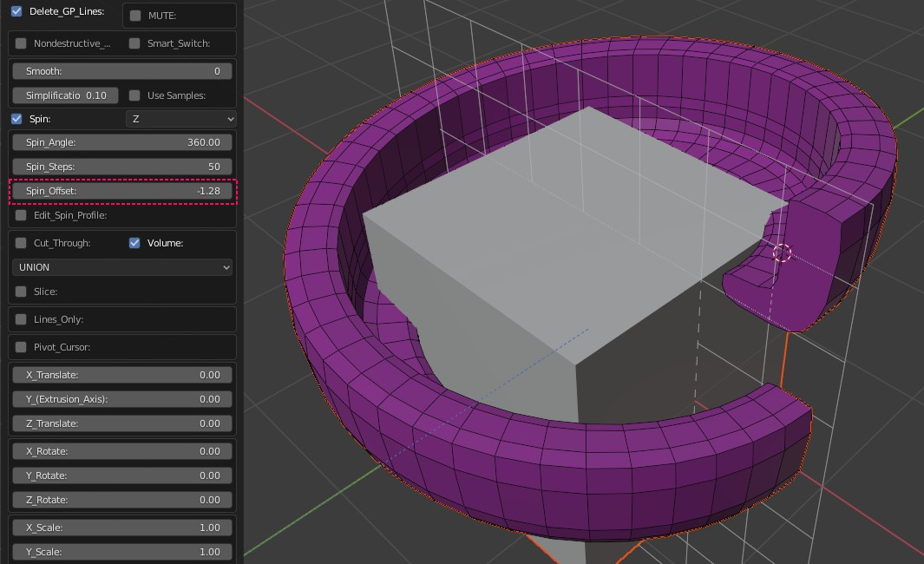
Task: Enable the Use Samples checkbox
Action: click(134, 95)
